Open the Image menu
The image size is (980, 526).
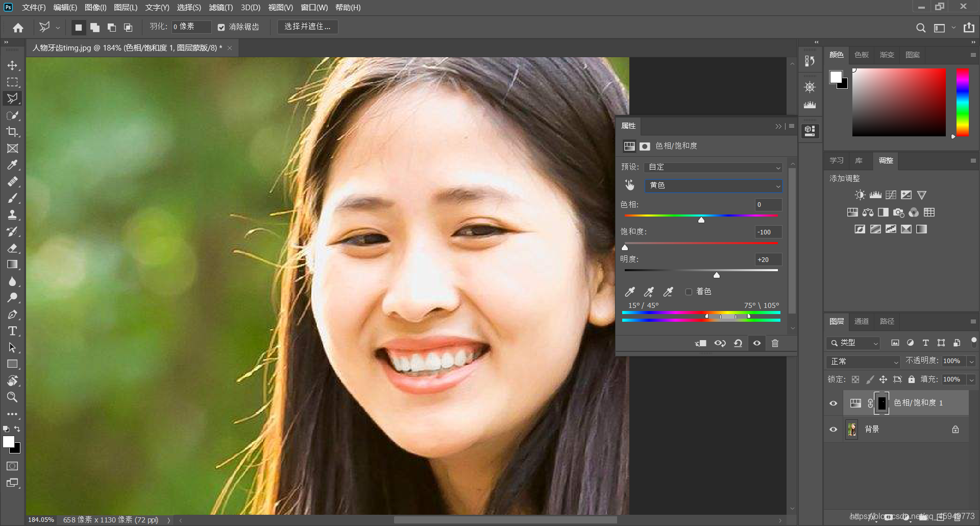pyautogui.click(x=95, y=8)
